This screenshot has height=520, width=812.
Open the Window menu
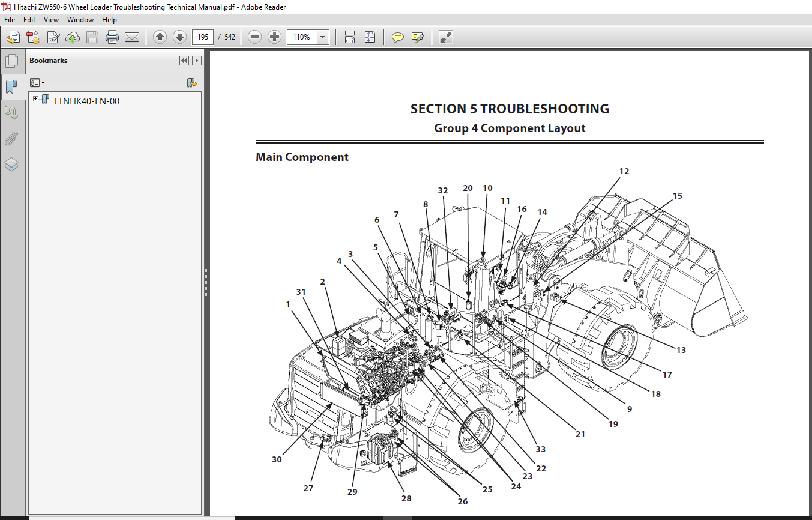pos(80,20)
